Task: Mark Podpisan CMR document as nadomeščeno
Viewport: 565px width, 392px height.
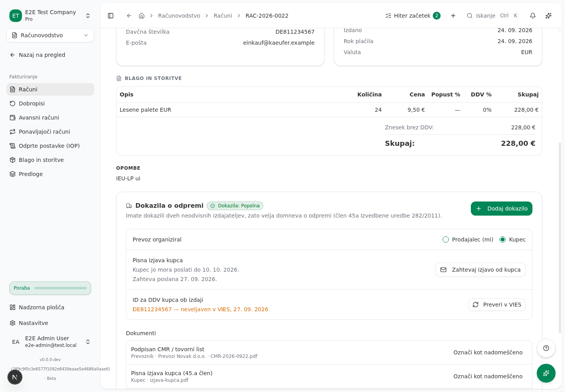Action: click(488, 352)
